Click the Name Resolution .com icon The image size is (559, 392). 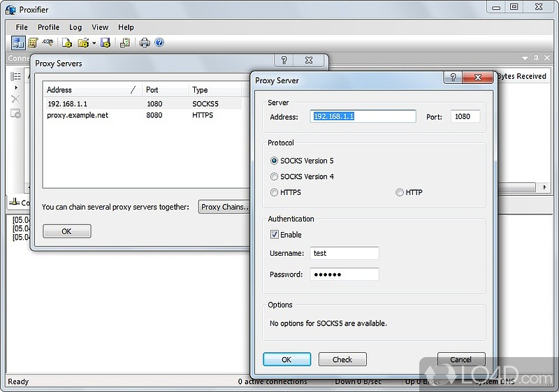(48, 43)
